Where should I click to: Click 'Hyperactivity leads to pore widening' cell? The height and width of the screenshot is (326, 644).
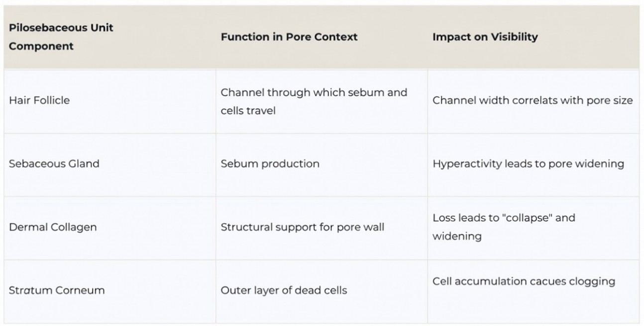coord(534,164)
